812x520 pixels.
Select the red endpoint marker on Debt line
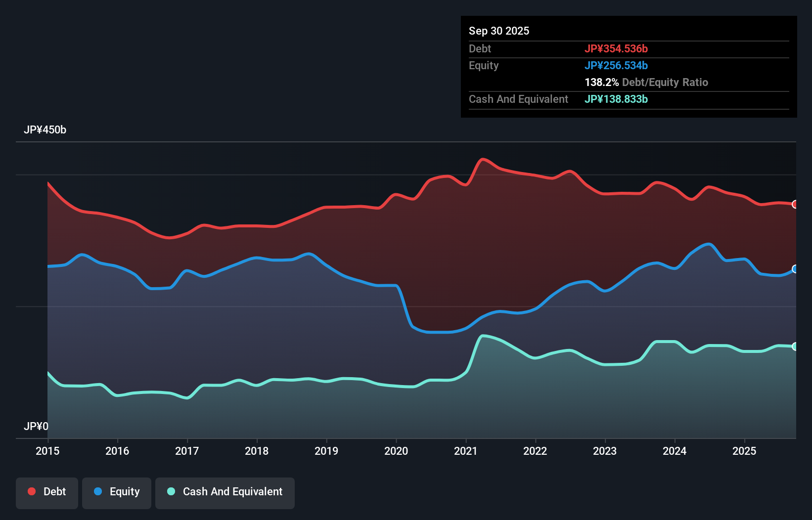pyautogui.click(x=794, y=204)
